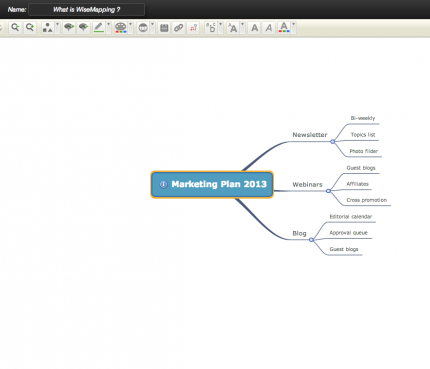Image resolution: width=430 pixels, height=369 pixels.
Task: Select the topic shape icon
Action: (48, 28)
